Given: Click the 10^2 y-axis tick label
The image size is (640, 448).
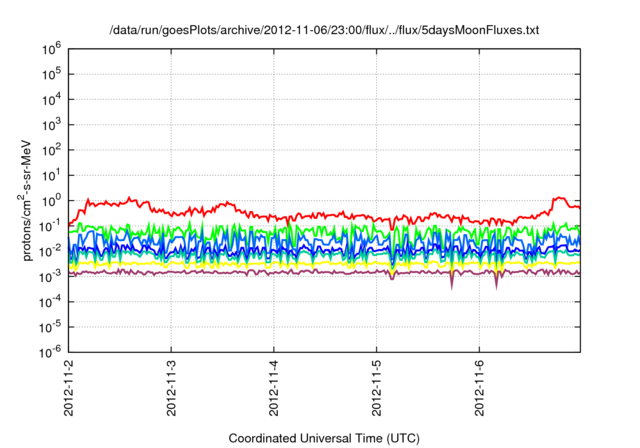Looking at the screenshot, I should (51, 150).
